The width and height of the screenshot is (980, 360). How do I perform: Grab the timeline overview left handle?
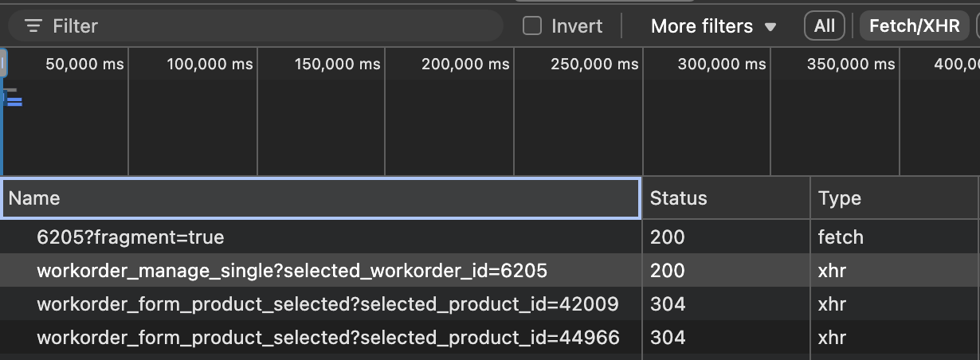tap(3, 63)
